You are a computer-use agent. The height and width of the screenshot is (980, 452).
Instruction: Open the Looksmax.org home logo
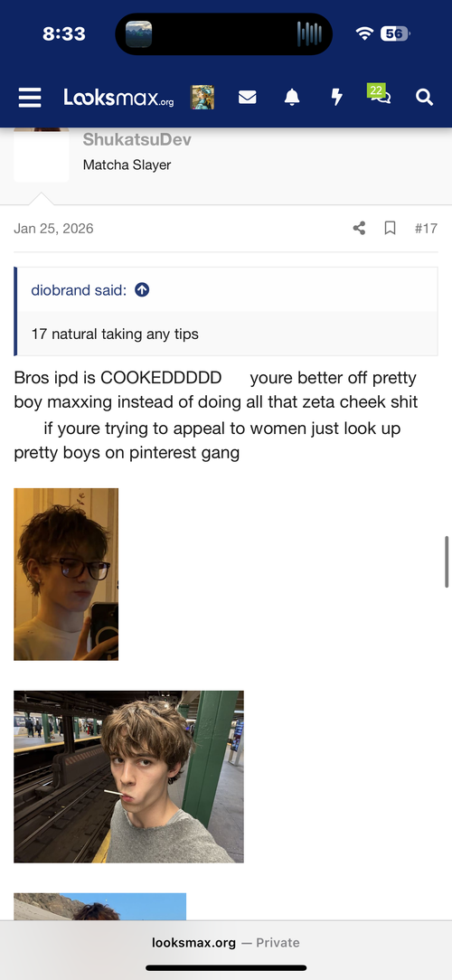(x=118, y=98)
